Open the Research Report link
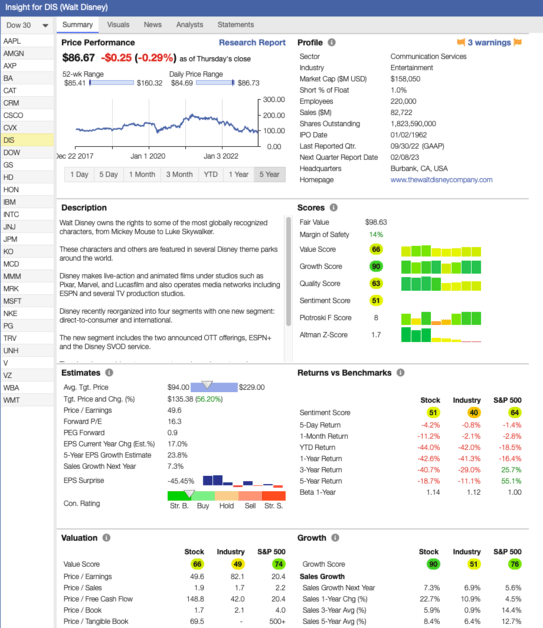This screenshot has width=543, height=628. pyautogui.click(x=252, y=42)
